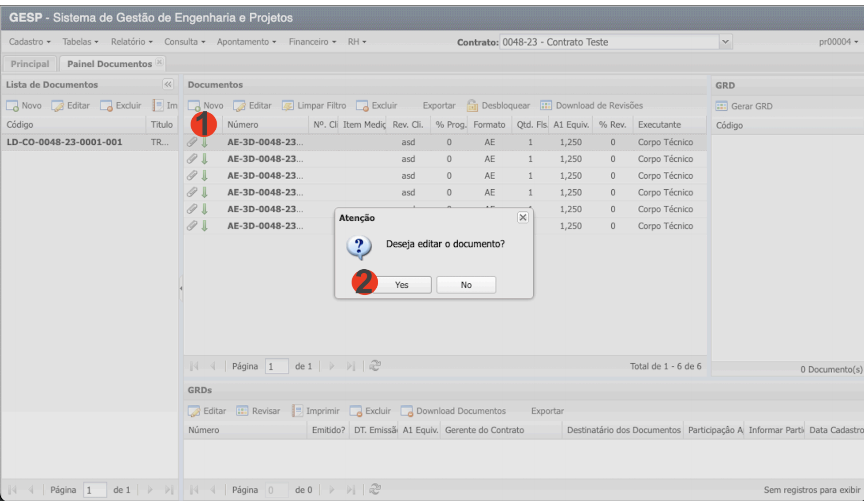
Task: Close the Atenção dialog with X
Action: (x=523, y=218)
